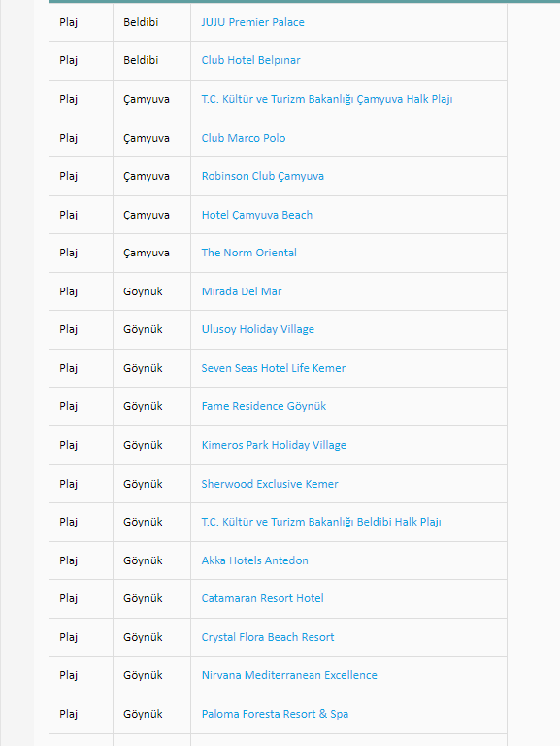This screenshot has height=746, width=560.
Task: Follow the Ulusoy Holiday Village link
Action: [257, 329]
